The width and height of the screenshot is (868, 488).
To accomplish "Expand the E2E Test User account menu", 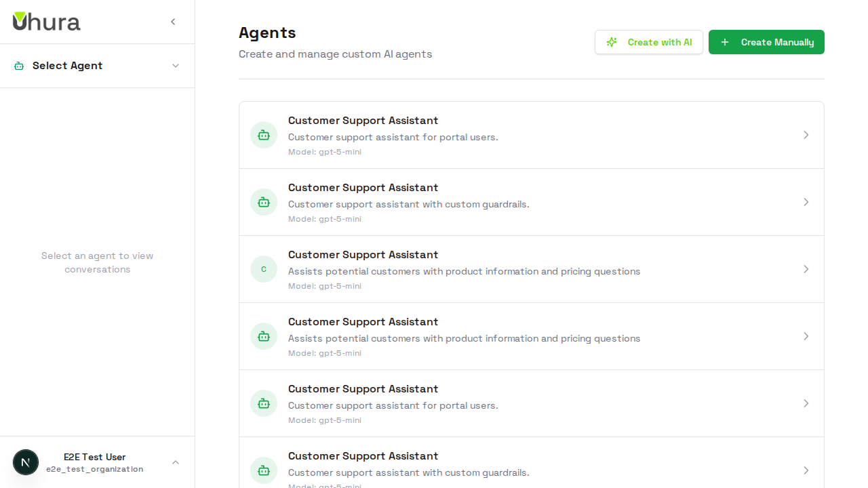I will (176, 462).
